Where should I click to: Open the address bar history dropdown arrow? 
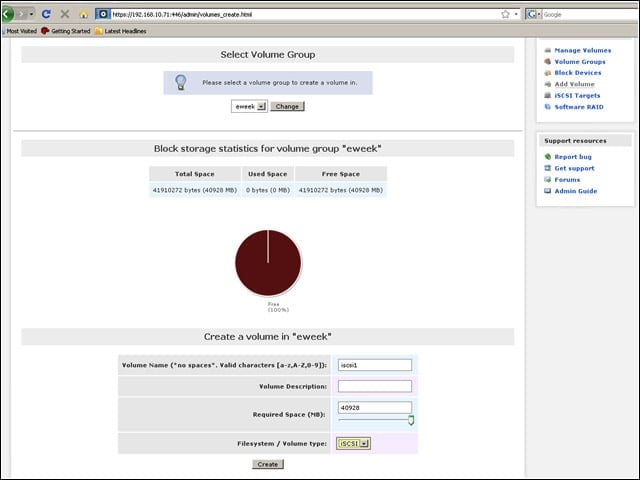coord(516,14)
